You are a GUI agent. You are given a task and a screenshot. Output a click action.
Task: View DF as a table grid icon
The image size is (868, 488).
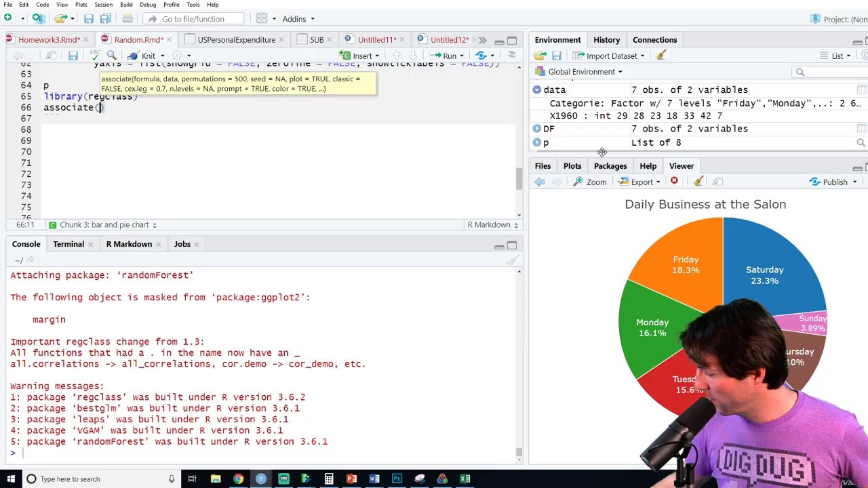861,129
